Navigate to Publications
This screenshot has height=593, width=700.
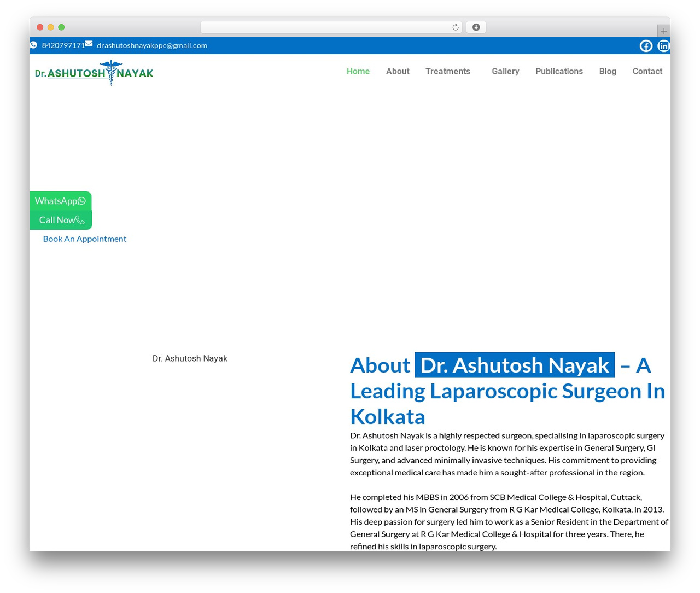[559, 71]
